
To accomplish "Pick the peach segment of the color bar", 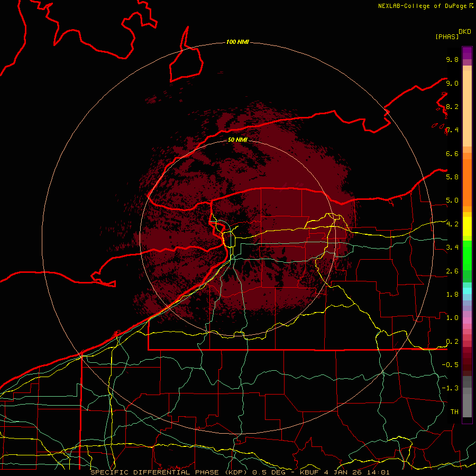I will point(467,108).
